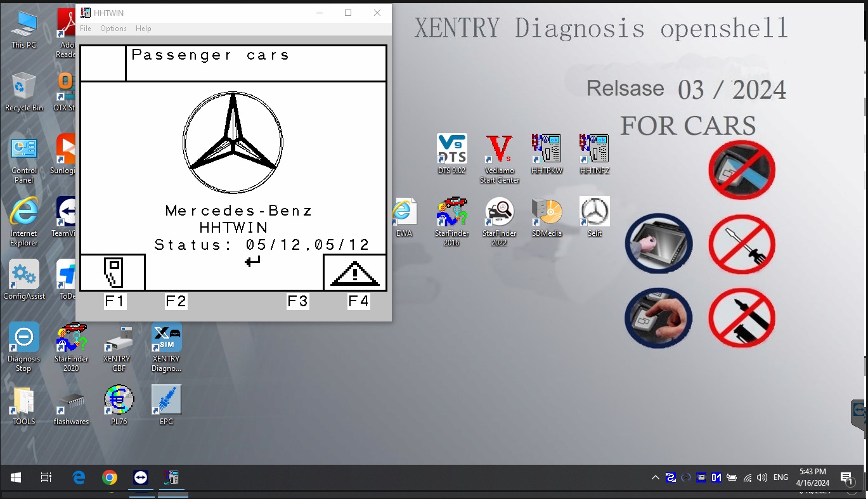The height and width of the screenshot is (499, 868).
Task: Click the F4 warning triangle button
Action: tap(354, 273)
